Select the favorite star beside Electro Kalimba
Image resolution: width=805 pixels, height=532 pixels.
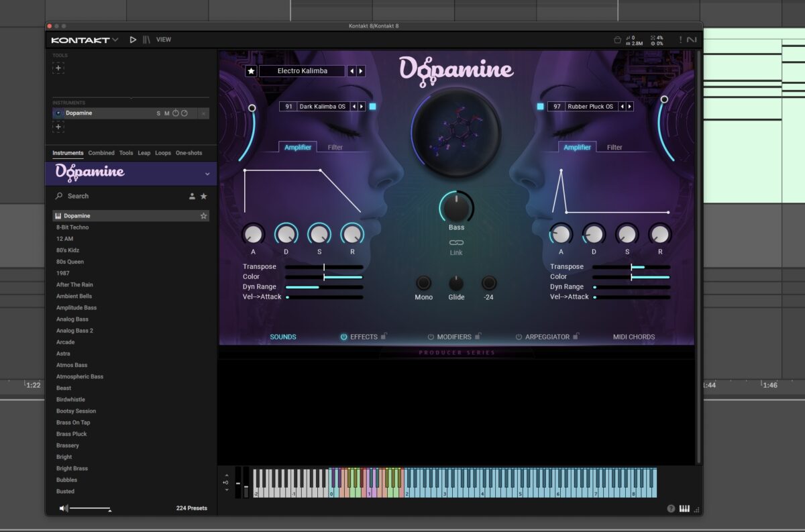250,70
